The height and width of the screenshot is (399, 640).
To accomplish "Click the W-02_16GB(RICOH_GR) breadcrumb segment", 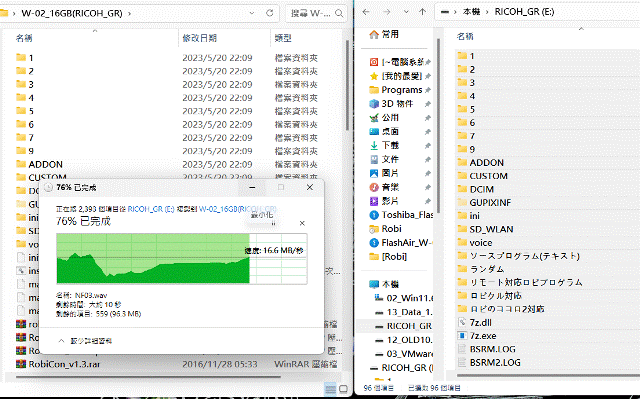I will pos(72,13).
